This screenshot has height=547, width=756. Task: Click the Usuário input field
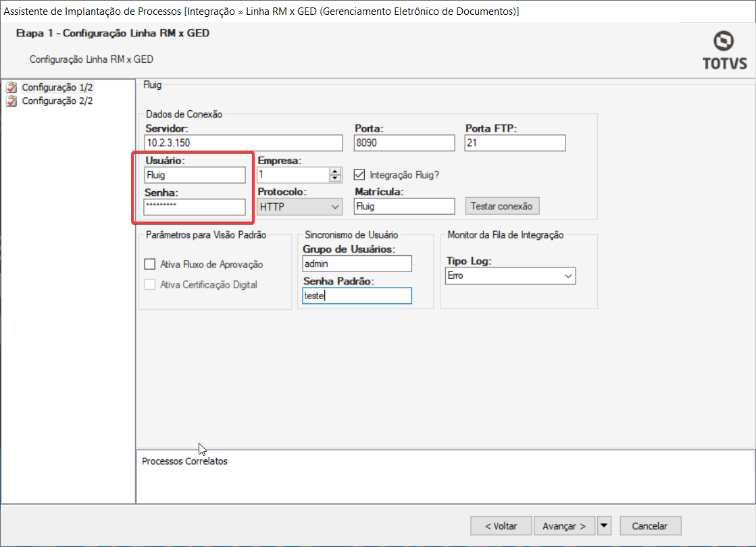coord(195,175)
